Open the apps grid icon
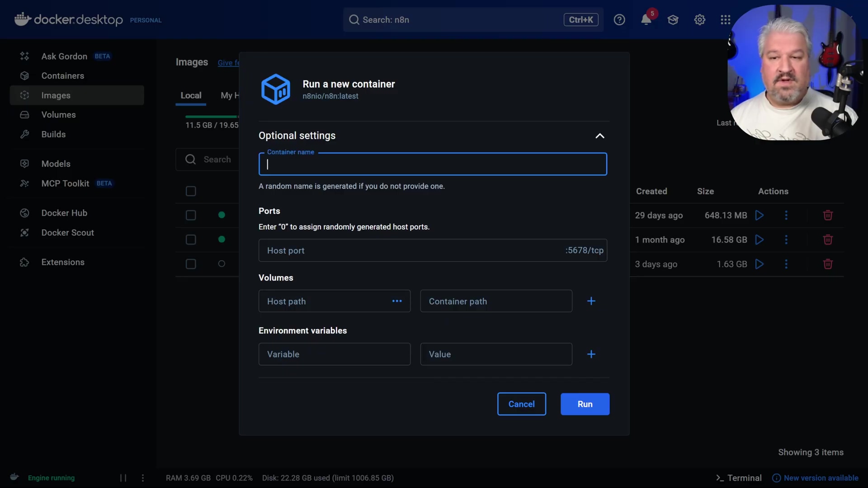Screen dimensions: 868x488 click(x=725, y=20)
